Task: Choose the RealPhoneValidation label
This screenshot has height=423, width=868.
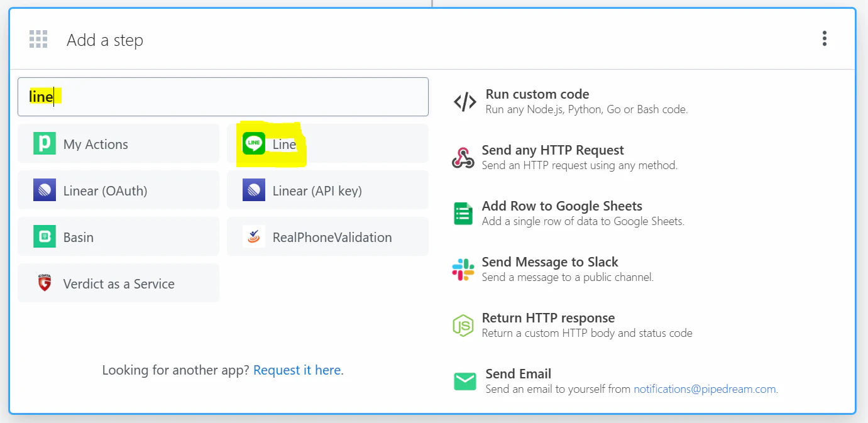Action: [x=332, y=238]
